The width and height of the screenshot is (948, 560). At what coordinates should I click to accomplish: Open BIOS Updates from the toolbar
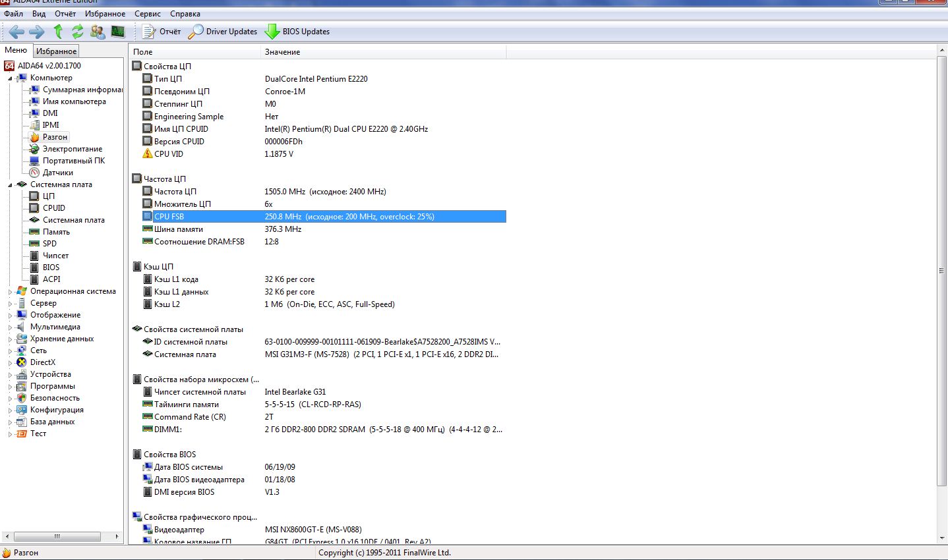pyautogui.click(x=297, y=32)
